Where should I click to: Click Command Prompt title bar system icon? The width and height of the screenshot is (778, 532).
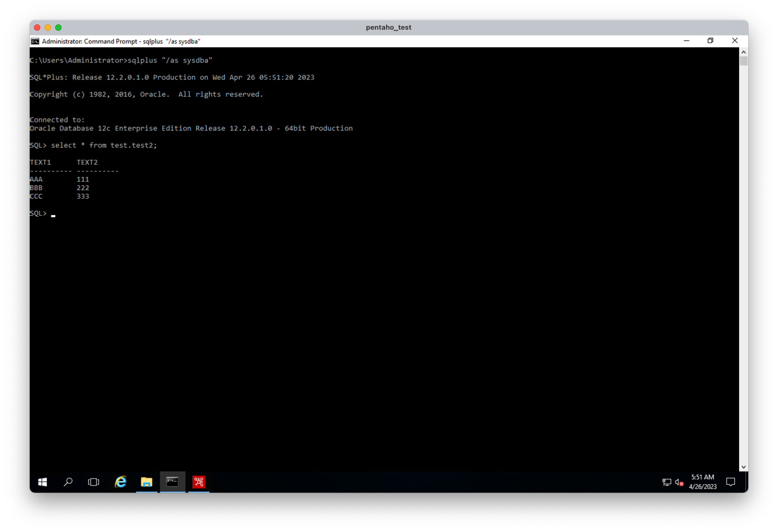[x=35, y=41]
